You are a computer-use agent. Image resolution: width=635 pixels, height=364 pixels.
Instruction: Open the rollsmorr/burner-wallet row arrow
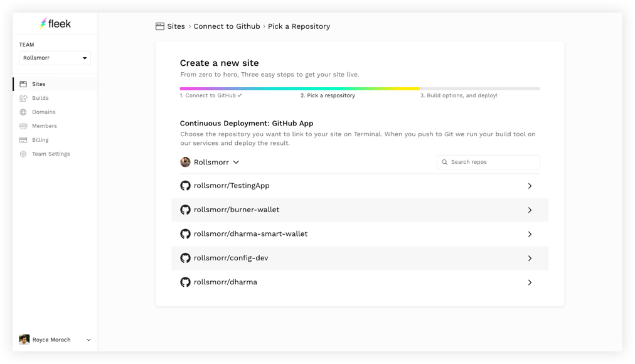tap(530, 210)
